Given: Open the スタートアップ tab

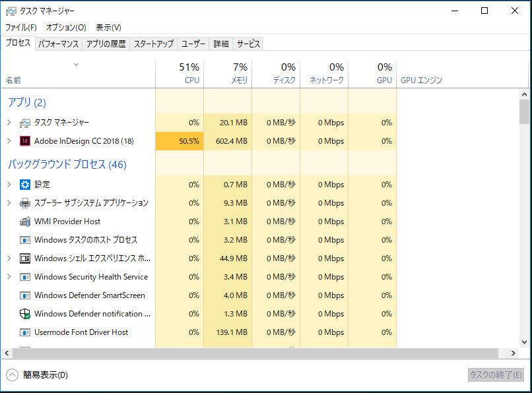Looking at the screenshot, I should [x=153, y=44].
